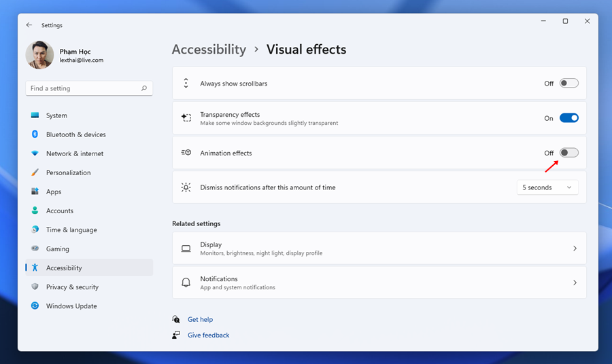Close the Settings window

[587, 21]
